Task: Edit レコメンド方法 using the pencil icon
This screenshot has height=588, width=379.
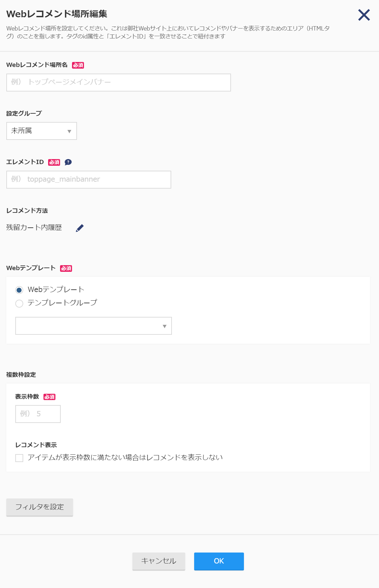Action: click(80, 228)
